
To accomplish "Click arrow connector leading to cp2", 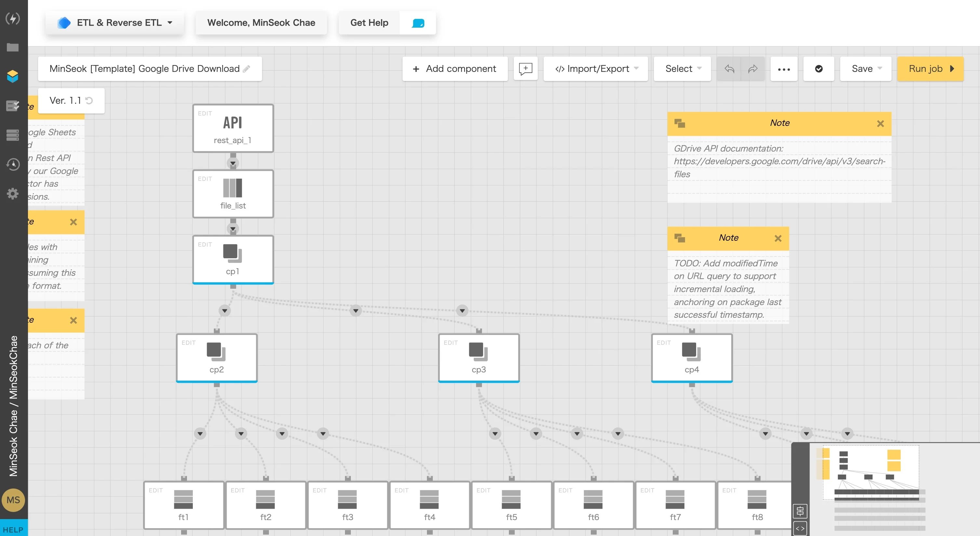I will pyautogui.click(x=224, y=311).
